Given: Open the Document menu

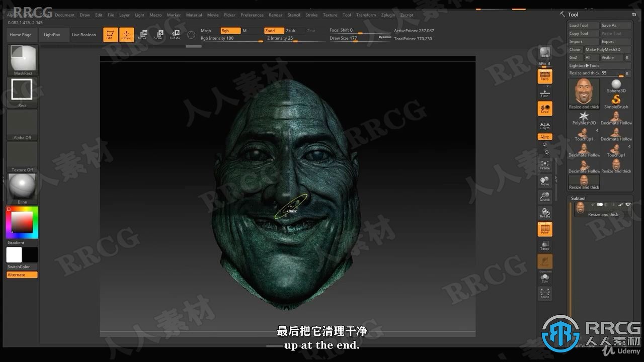Looking at the screenshot, I should tap(64, 15).
